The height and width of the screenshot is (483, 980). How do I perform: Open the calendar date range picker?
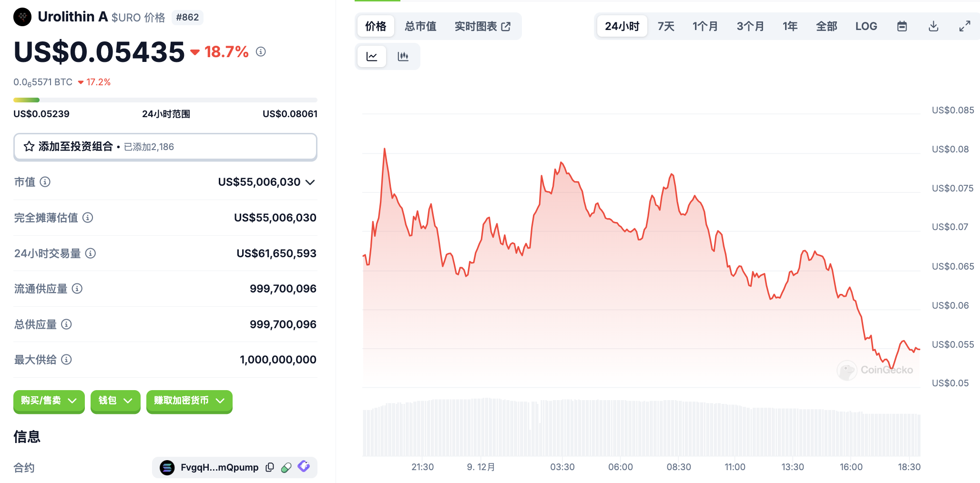(902, 26)
